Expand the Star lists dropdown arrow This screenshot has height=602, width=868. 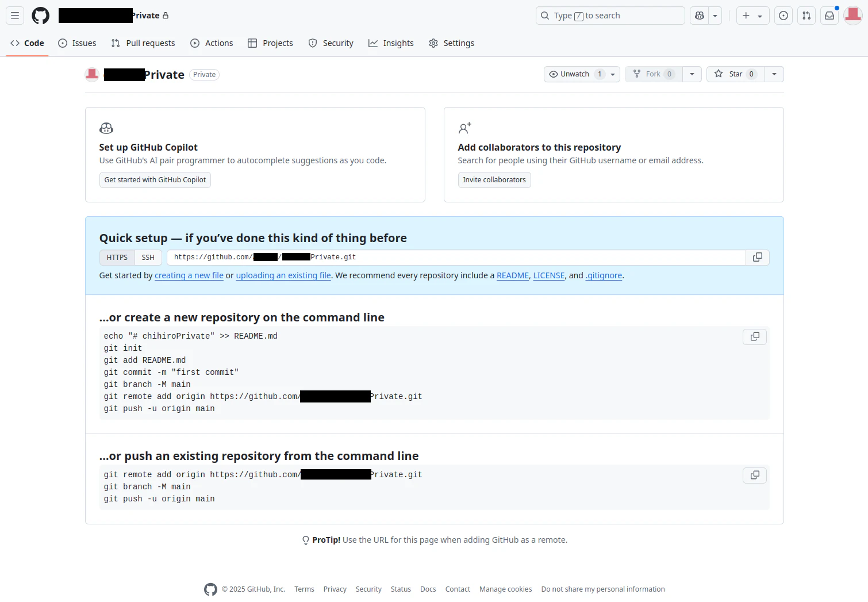coord(774,74)
